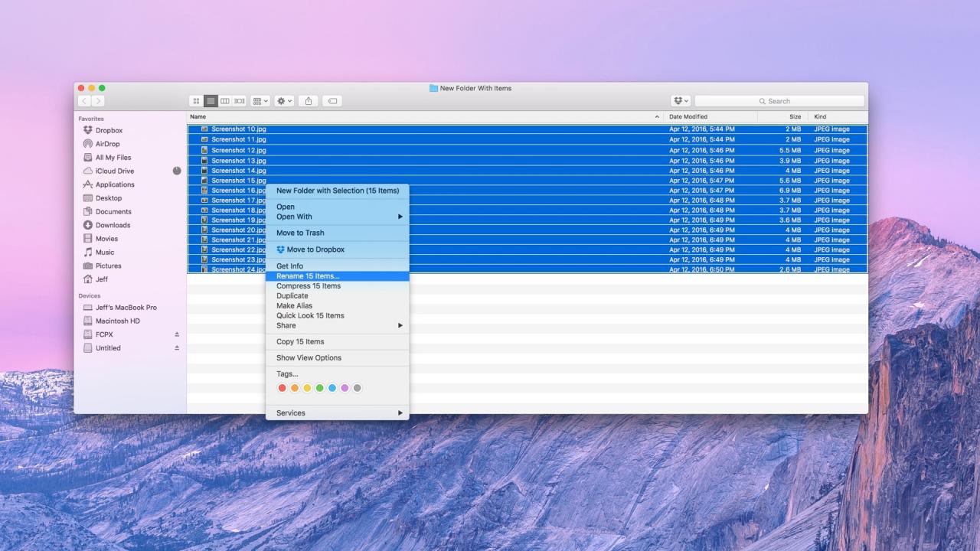Eject the Untitled volume
Screen dimensions: 980x551
click(176, 347)
